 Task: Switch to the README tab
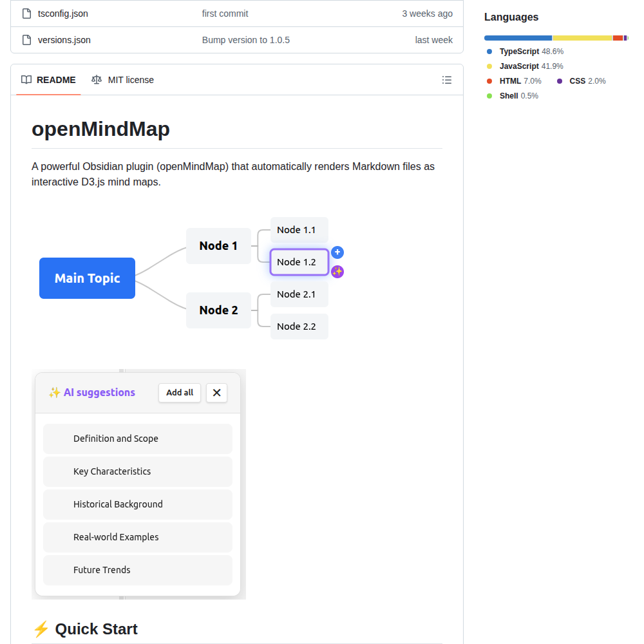57,80
